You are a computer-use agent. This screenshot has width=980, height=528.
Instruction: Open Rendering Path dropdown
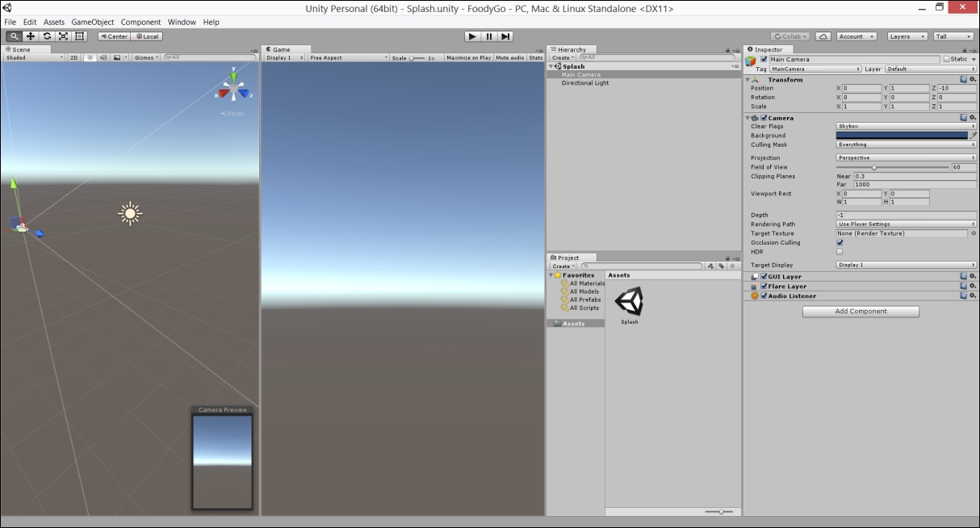pos(907,224)
